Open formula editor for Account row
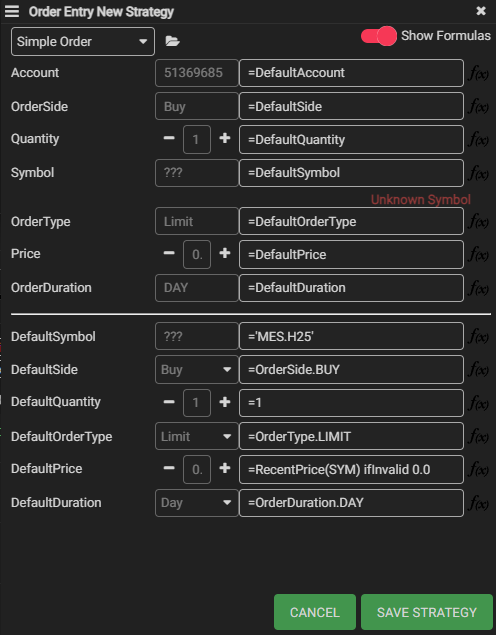This screenshot has height=635, width=496. point(479,73)
